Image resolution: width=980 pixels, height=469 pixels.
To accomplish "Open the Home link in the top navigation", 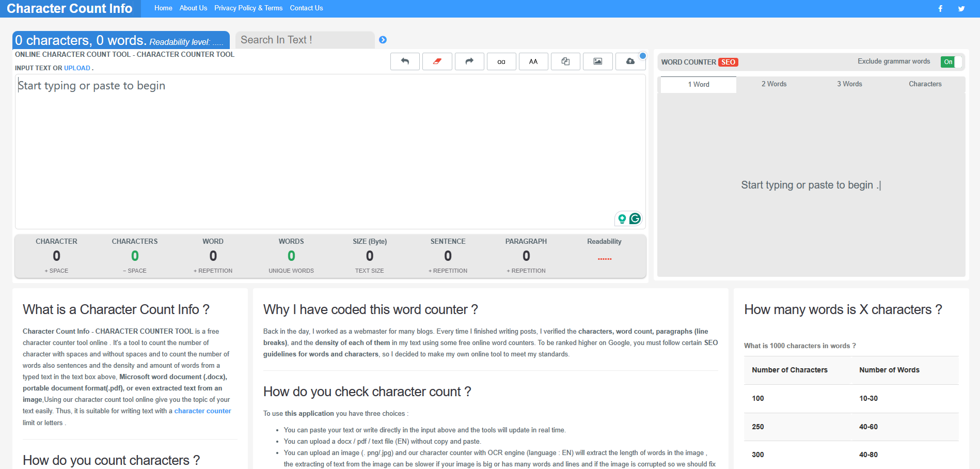I will tap(163, 8).
